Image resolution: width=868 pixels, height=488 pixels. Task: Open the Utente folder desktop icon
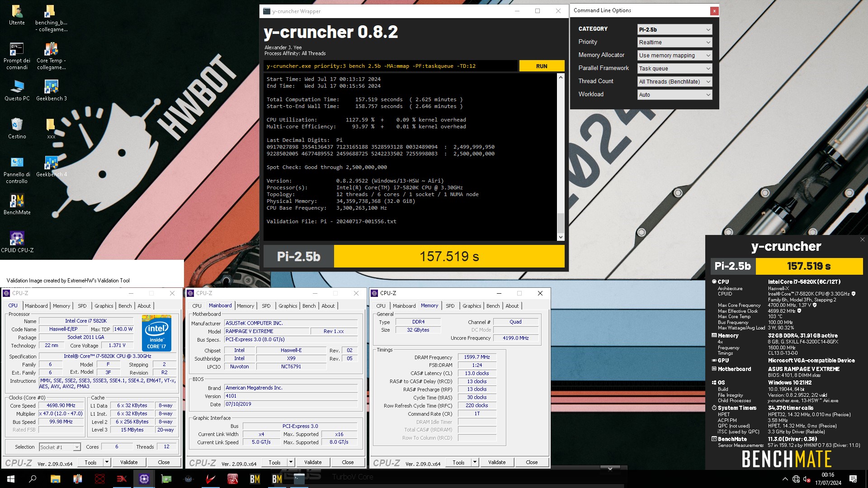(x=17, y=15)
